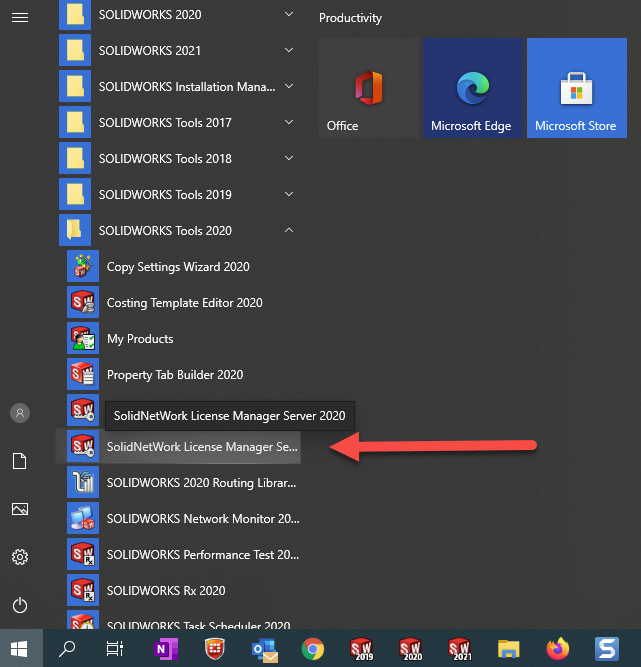Open My Products shortcut
641x667 pixels.
click(140, 339)
